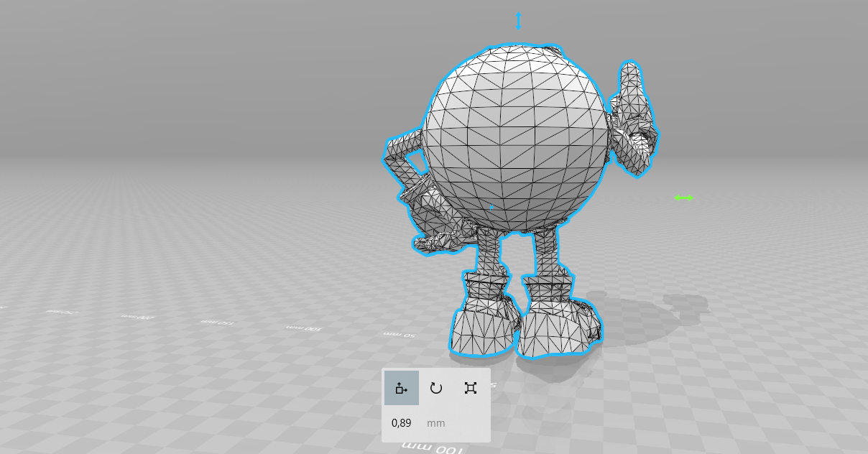Select the Move tool icon
Image resolution: width=868 pixels, height=454 pixels.
coord(401,388)
